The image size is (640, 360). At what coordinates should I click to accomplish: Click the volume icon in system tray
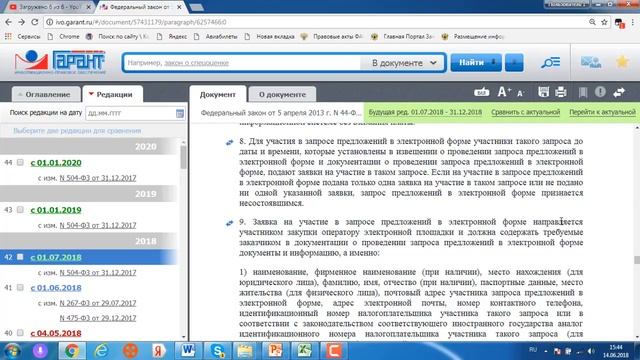click(x=591, y=351)
